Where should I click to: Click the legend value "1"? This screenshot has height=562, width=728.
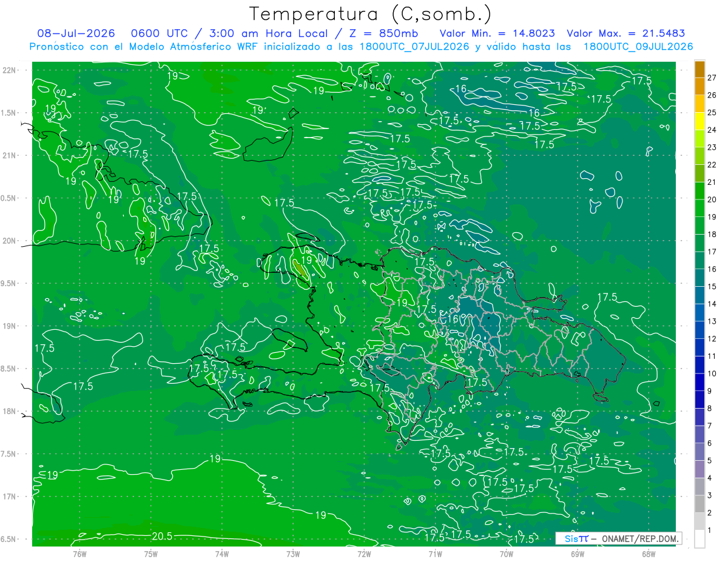pos(710,530)
